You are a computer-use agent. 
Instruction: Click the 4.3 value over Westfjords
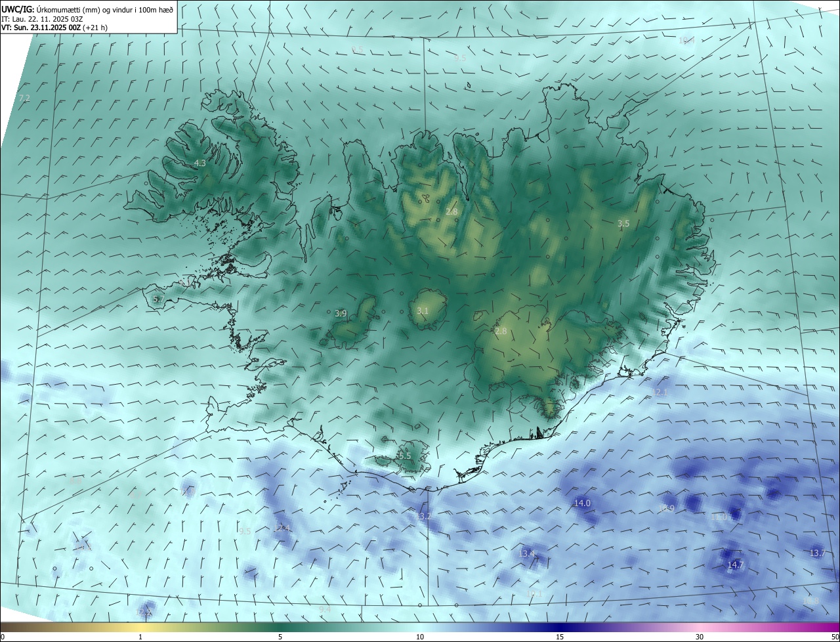pyautogui.click(x=199, y=163)
